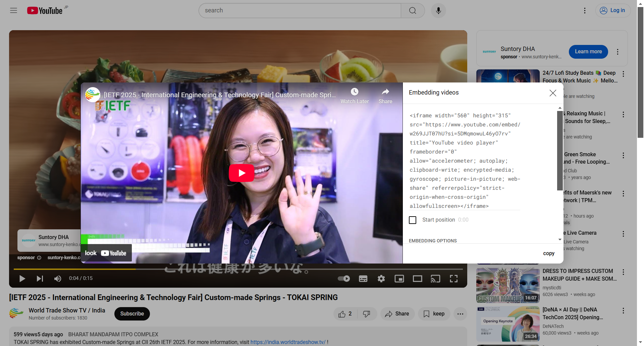The width and height of the screenshot is (644, 346).
Task: Click the YouTube home logo
Action: coord(45,11)
